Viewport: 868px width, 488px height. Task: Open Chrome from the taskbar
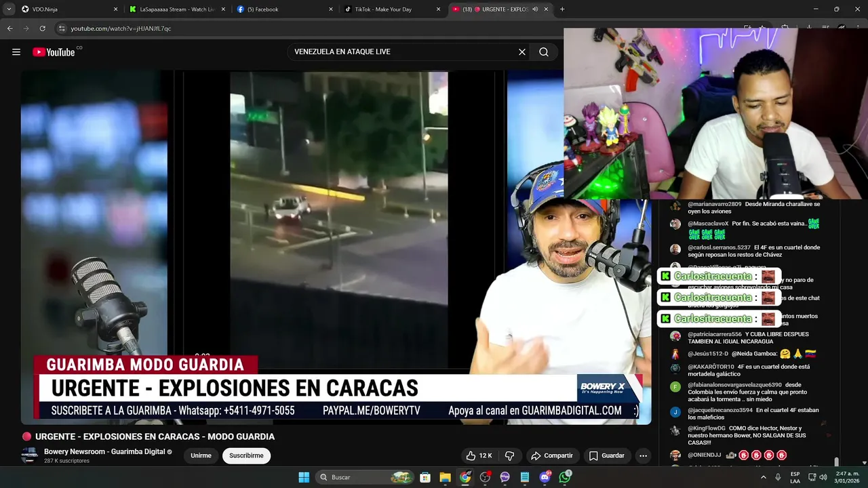[465, 477]
